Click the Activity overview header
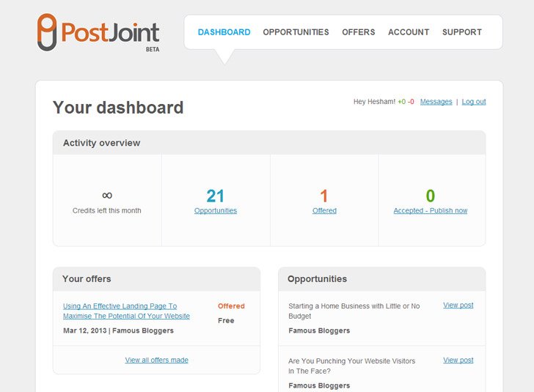This screenshot has width=534, height=392. (x=269, y=143)
